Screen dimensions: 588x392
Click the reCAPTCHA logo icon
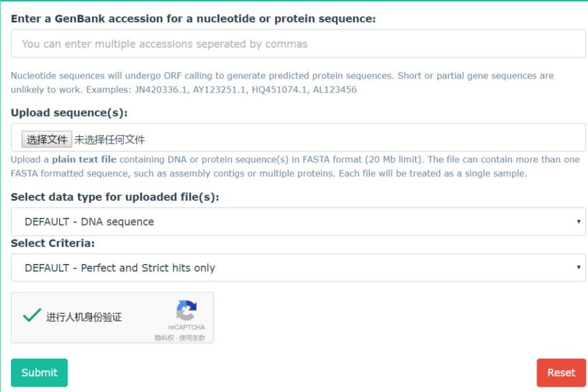click(186, 311)
